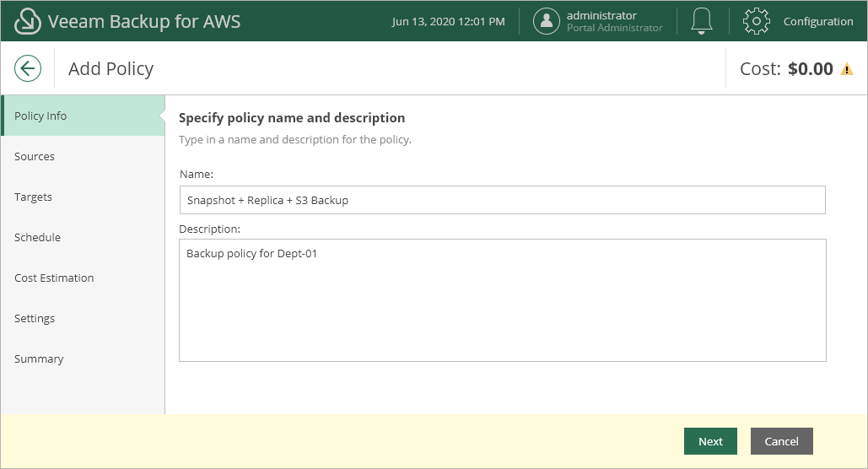Click the administrator account name
Screen dimensions: 868x469
tap(601, 15)
